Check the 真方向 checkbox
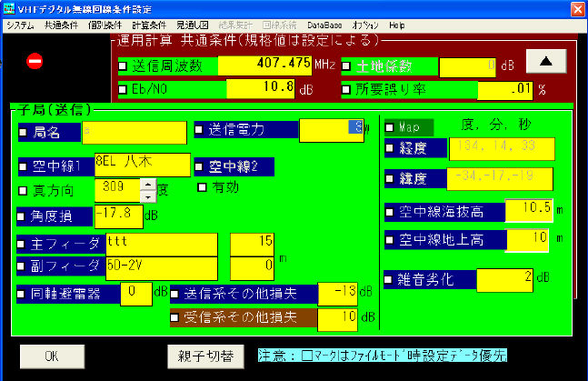Image resolution: width=588 pixels, height=381 pixels. point(24,191)
